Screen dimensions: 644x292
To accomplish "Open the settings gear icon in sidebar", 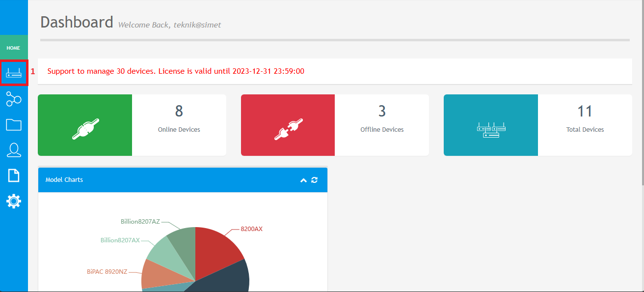I will click(14, 201).
